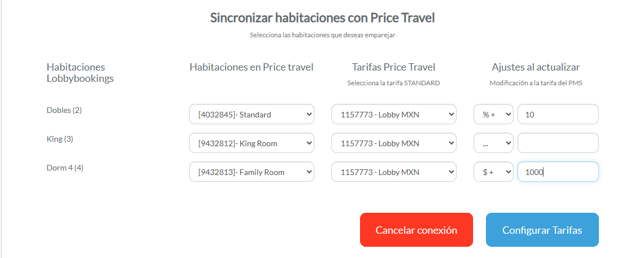Open the King row Lobby MXN tarifa dropdown
The width and height of the screenshot is (644, 258).
393,143
